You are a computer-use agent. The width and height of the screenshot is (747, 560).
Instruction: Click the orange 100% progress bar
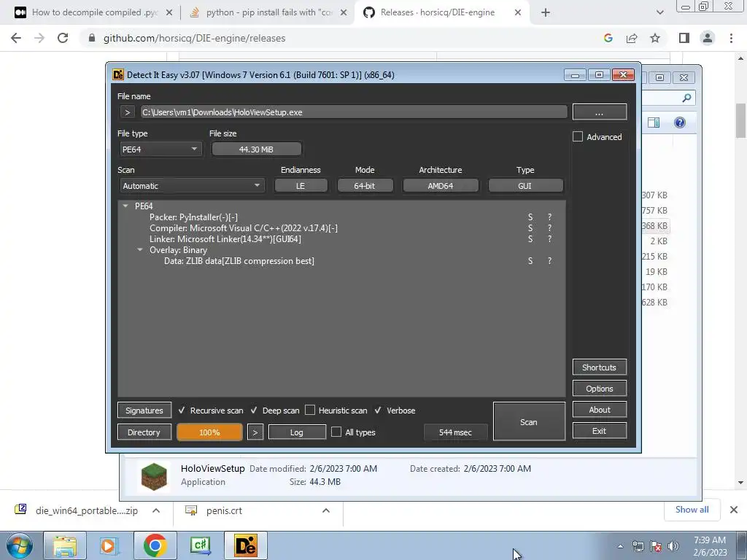[209, 432]
